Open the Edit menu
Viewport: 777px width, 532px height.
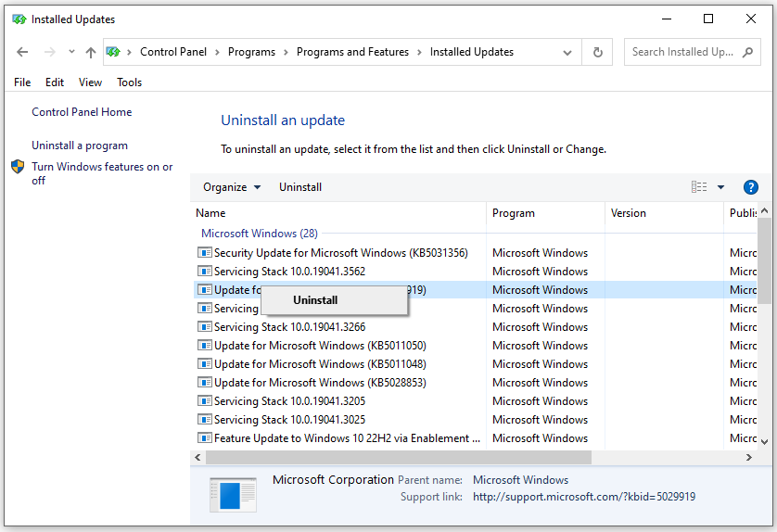tap(55, 82)
